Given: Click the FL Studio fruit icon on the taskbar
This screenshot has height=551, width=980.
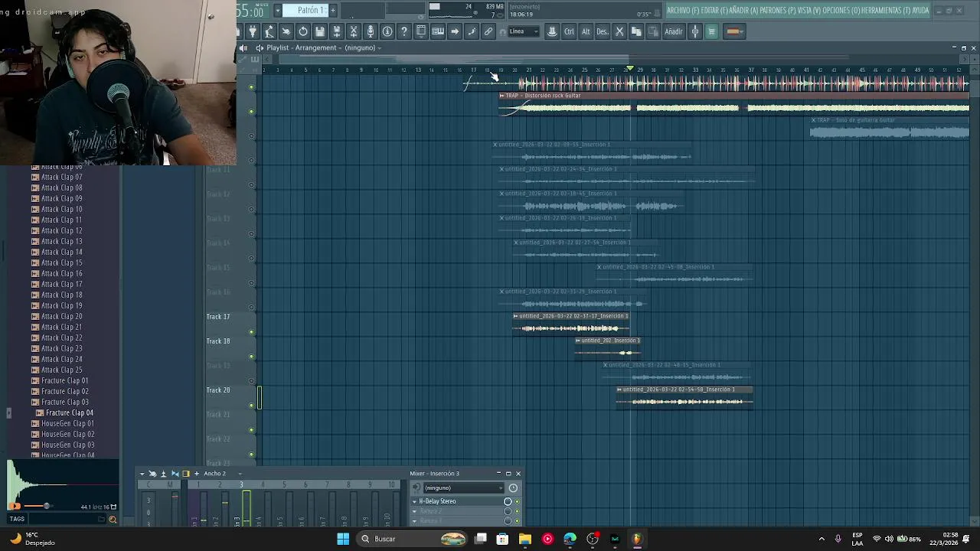Looking at the screenshot, I should [637, 539].
